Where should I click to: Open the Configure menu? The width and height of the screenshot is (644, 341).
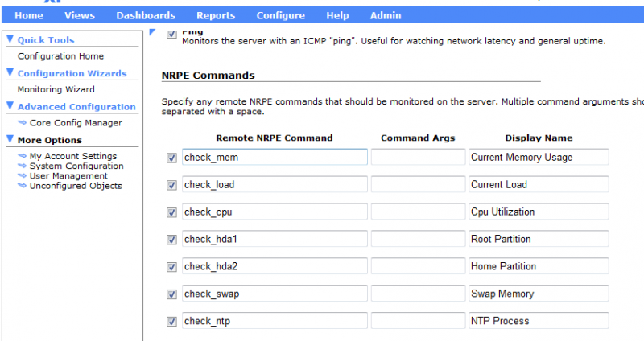click(x=280, y=15)
